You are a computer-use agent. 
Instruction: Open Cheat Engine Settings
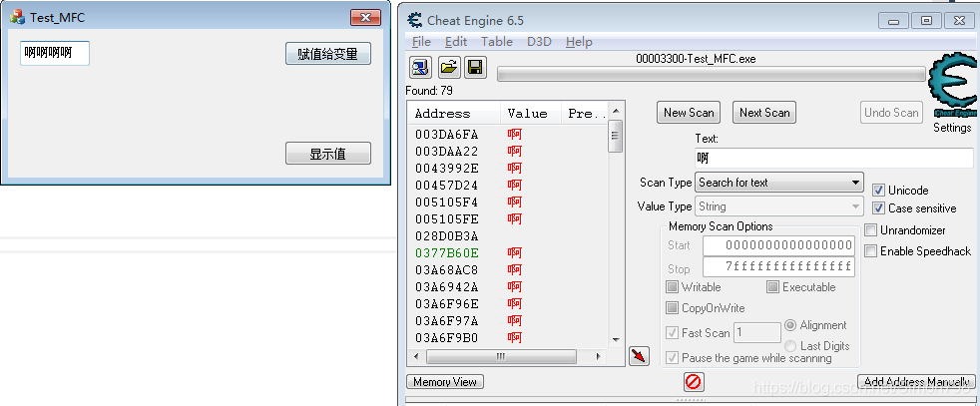point(952,128)
